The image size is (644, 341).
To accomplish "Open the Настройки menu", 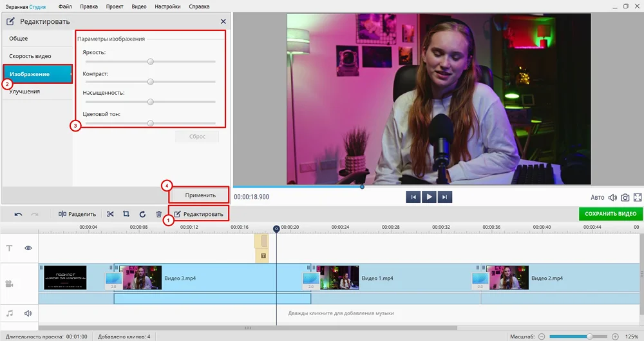I will pos(168,6).
